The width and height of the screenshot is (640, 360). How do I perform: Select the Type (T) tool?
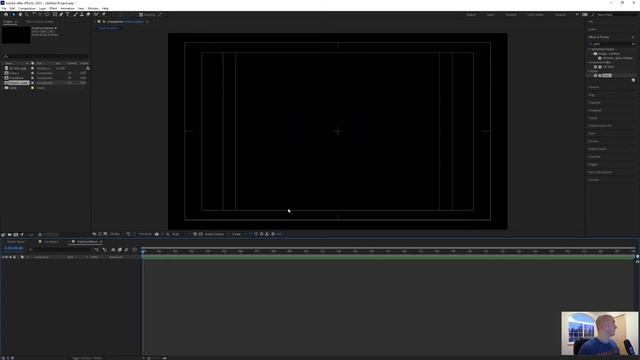67,14
